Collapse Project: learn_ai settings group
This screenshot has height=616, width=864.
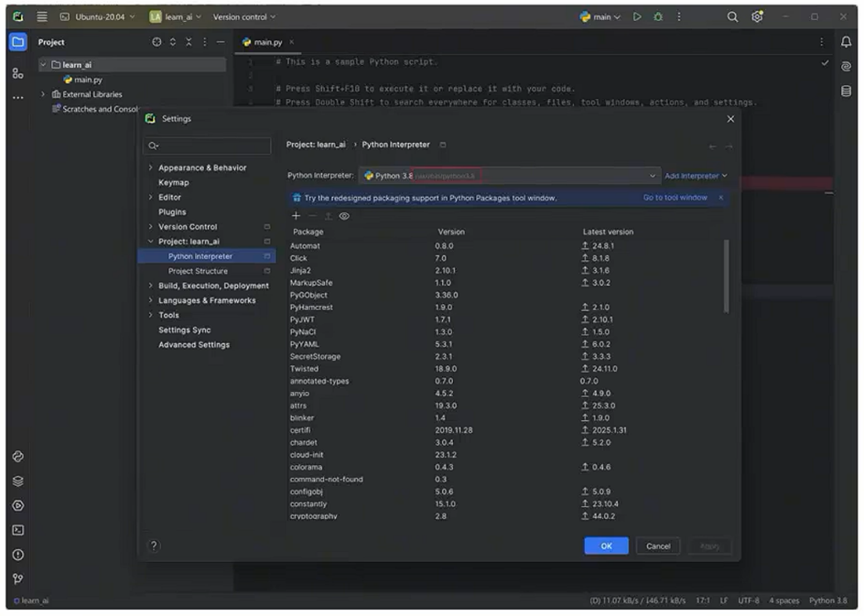(x=150, y=242)
